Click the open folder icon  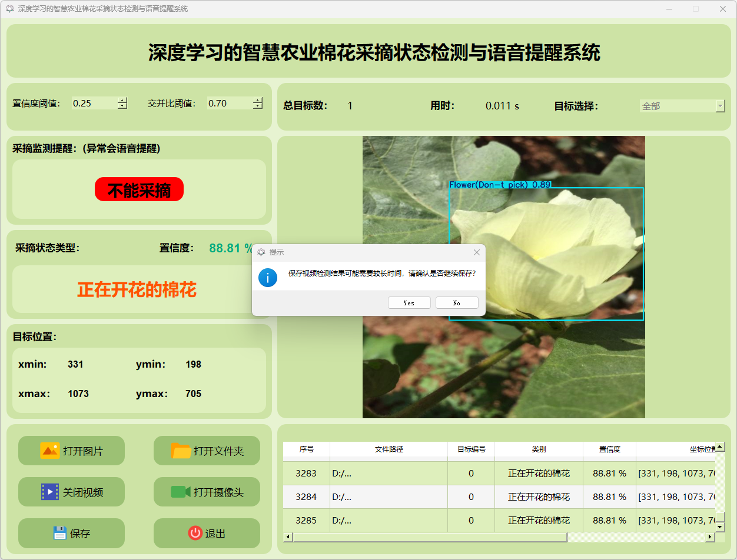(x=181, y=451)
